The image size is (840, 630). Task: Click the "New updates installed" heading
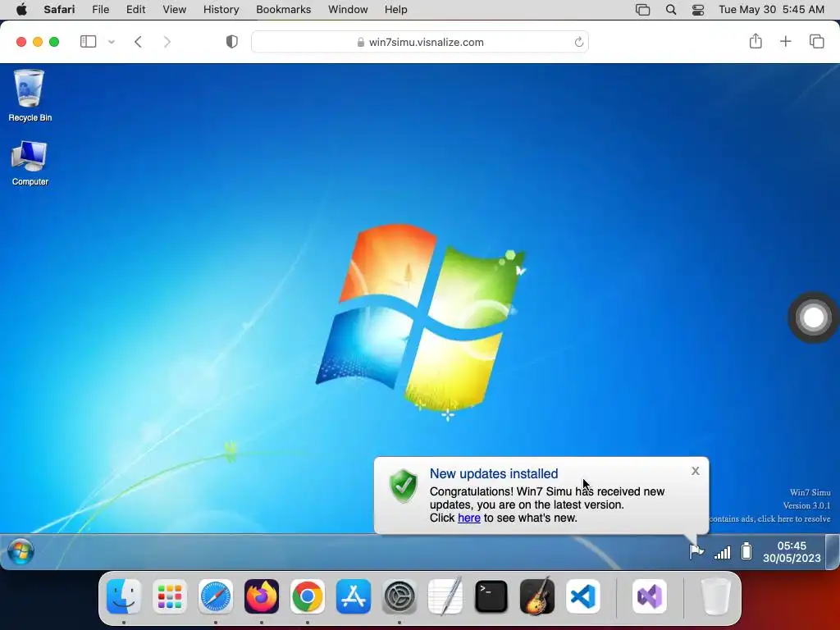[493, 473]
